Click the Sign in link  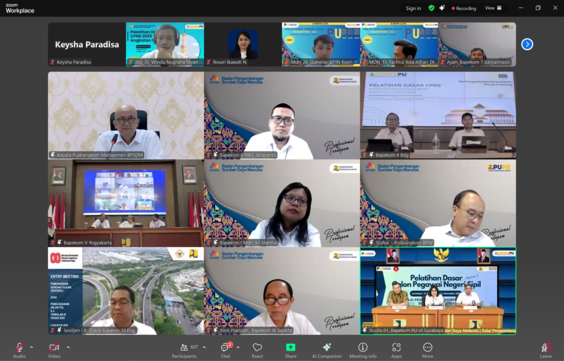413,8
